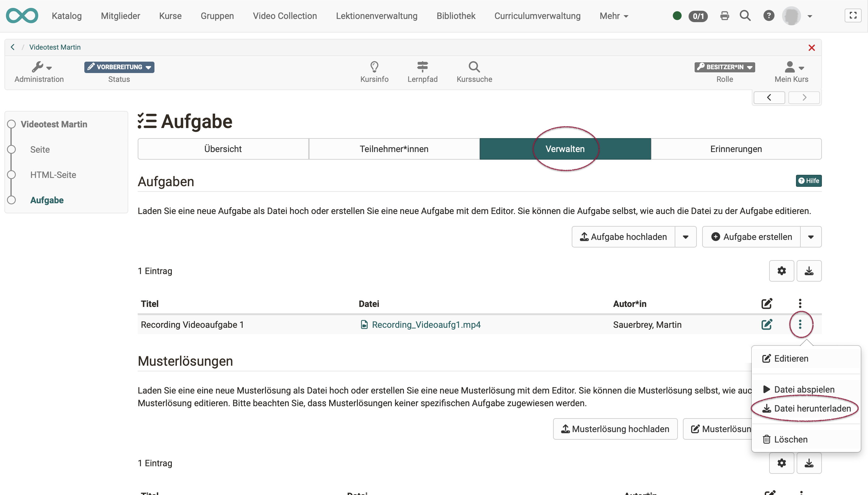868x495 pixels.
Task: Select the Seite course node
Action: [x=40, y=150]
